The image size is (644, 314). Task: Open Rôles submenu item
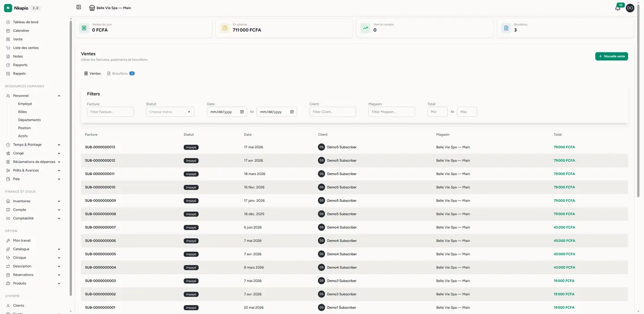click(22, 112)
